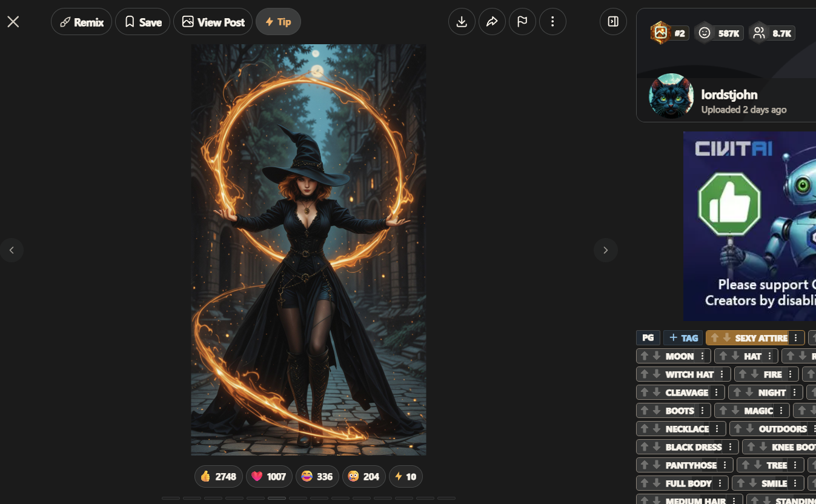Image resolution: width=816 pixels, height=504 pixels.
Task: Downvote the PANTYHOSE tag arrow
Action: point(657,465)
